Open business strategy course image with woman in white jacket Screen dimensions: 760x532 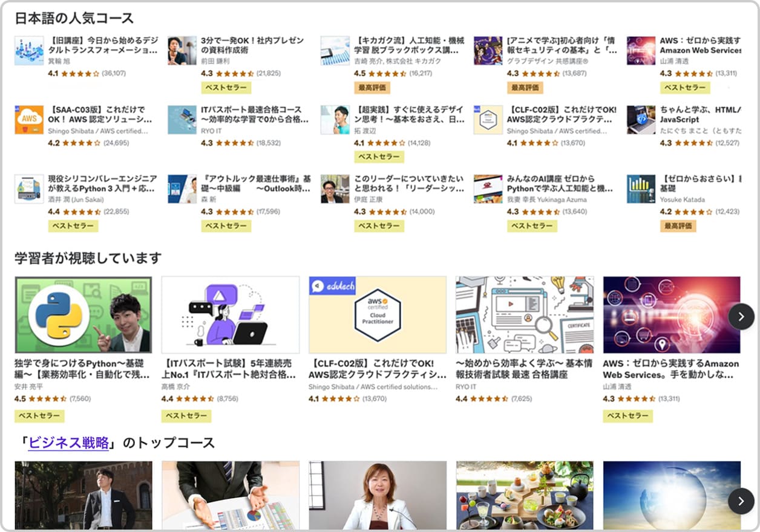[x=378, y=496]
